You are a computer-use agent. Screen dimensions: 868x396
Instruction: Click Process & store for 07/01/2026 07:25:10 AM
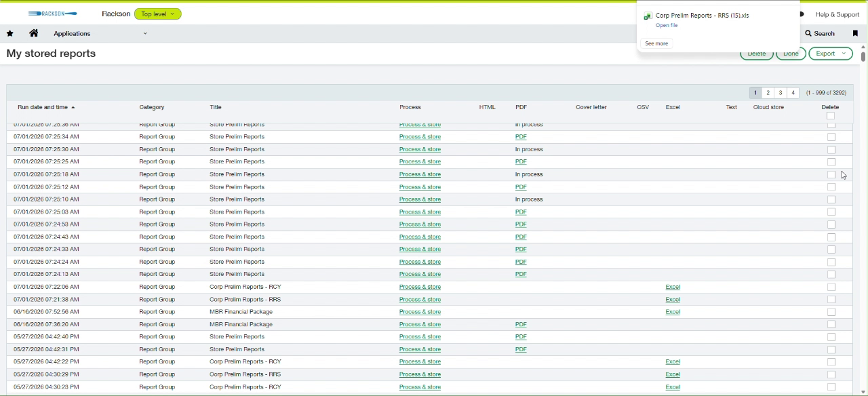click(420, 199)
